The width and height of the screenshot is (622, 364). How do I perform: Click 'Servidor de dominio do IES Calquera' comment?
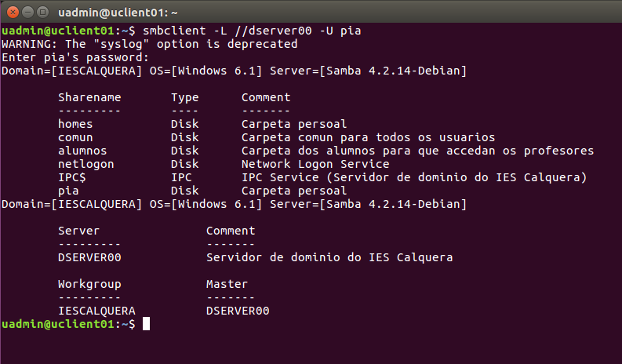(329, 257)
